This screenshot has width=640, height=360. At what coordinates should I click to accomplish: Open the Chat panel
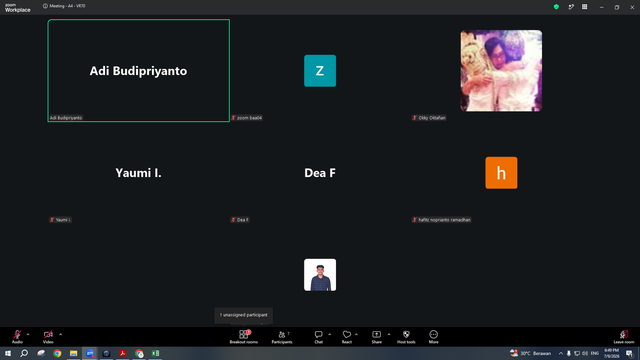(318, 337)
